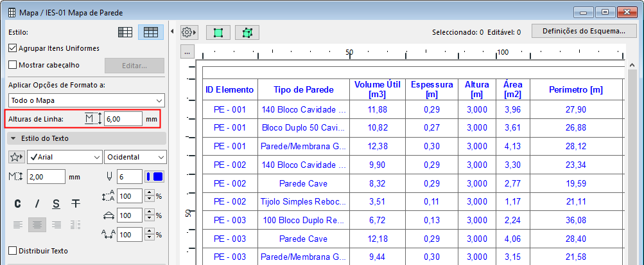Open the Arial font dropdown

click(x=64, y=157)
